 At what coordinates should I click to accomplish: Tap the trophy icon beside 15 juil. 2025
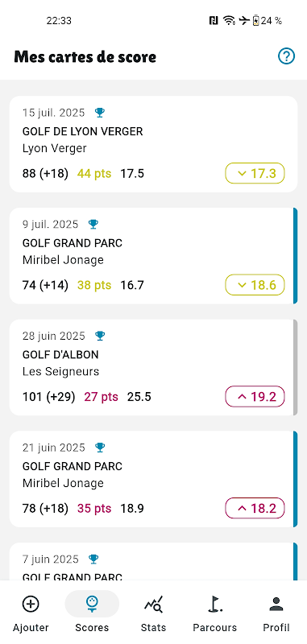point(100,112)
